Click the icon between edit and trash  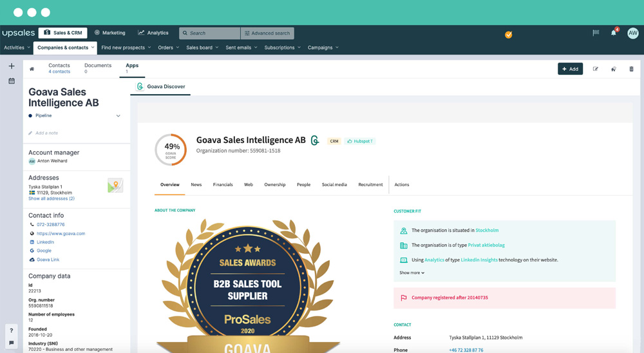(x=614, y=69)
